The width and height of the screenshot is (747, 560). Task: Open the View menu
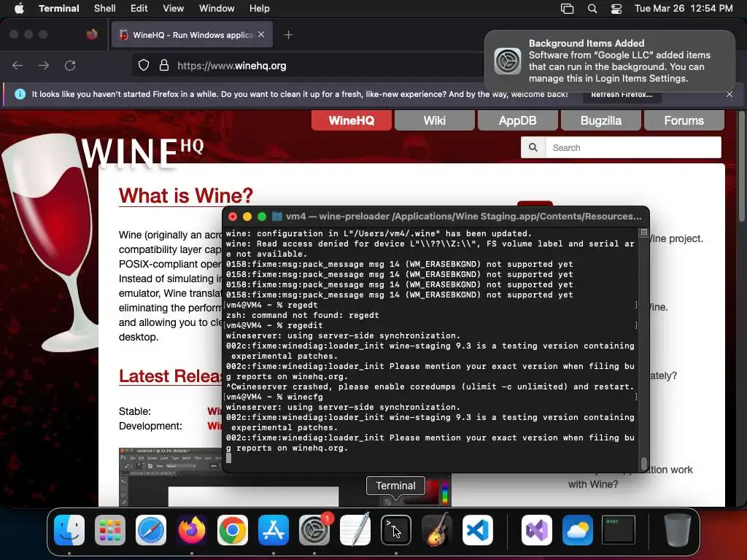(173, 9)
